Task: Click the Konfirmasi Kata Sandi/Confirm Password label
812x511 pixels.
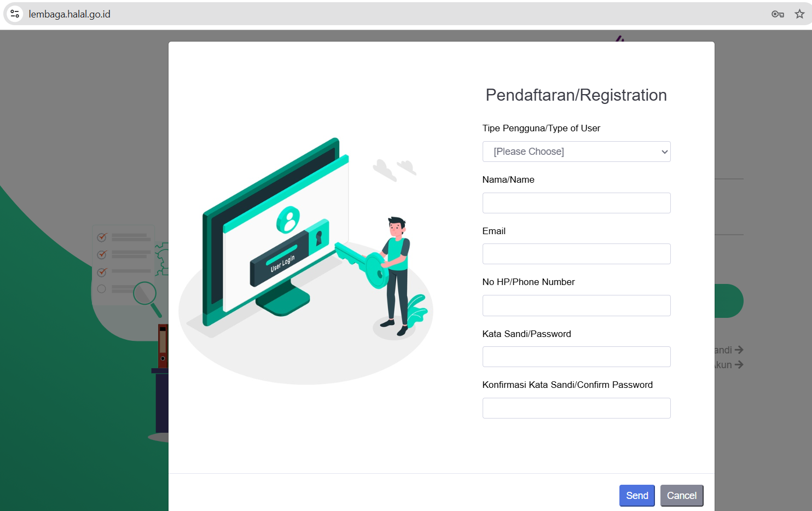Action: click(x=567, y=385)
